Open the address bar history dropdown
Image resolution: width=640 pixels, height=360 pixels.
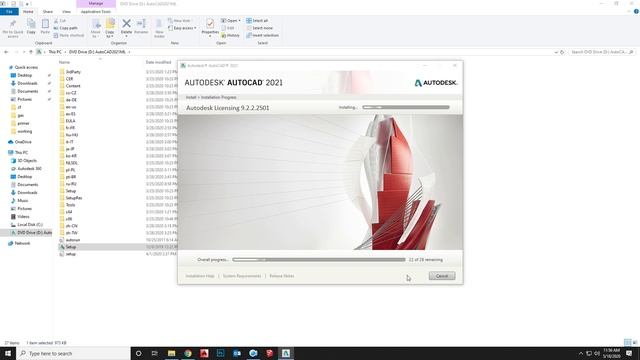[556, 52]
